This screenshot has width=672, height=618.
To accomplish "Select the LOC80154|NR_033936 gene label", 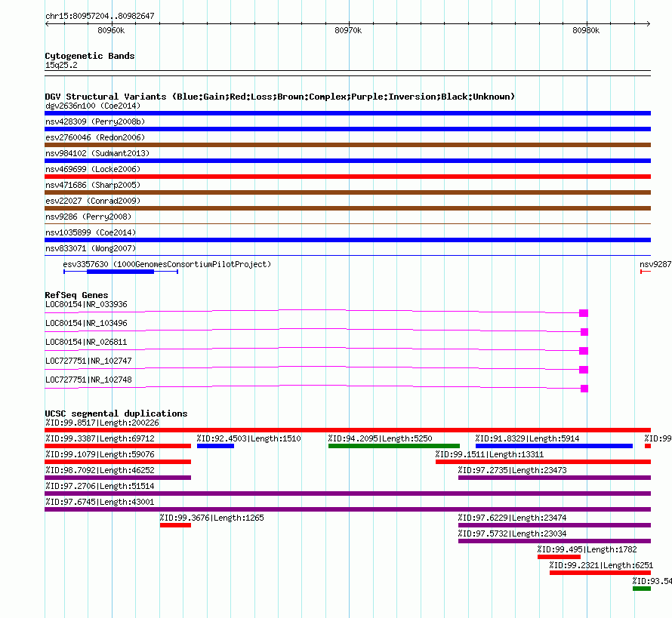I will 86,305.
